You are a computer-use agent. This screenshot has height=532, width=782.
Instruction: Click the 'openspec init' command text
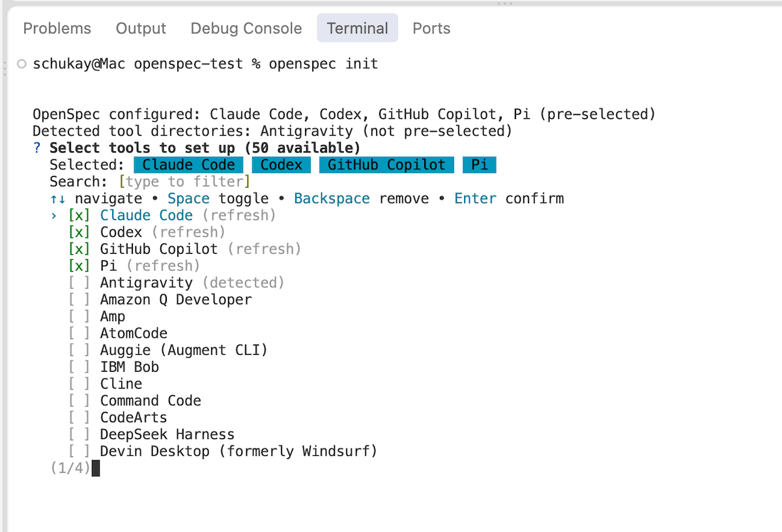[x=324, y=64]
